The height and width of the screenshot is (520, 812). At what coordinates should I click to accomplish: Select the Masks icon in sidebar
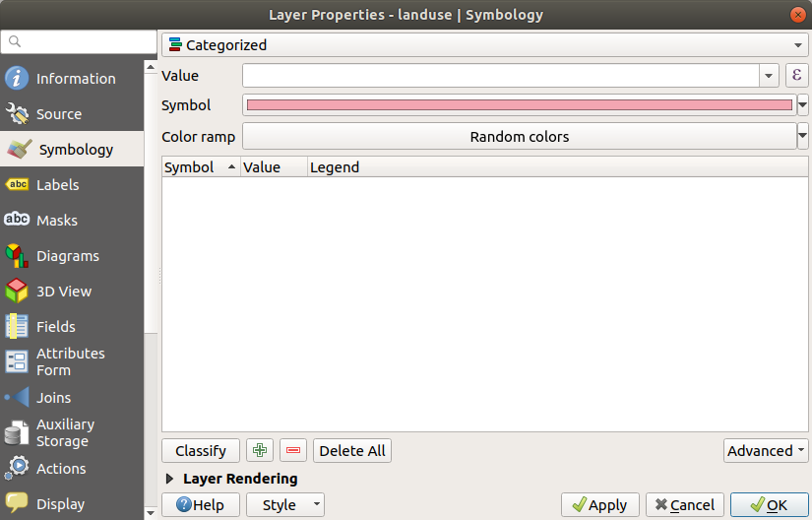click(17, 221)
